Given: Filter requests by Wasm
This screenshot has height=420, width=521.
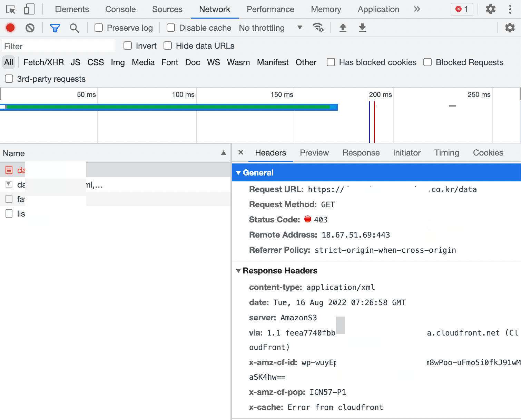Looking at the screenshot, I should 238,62.
